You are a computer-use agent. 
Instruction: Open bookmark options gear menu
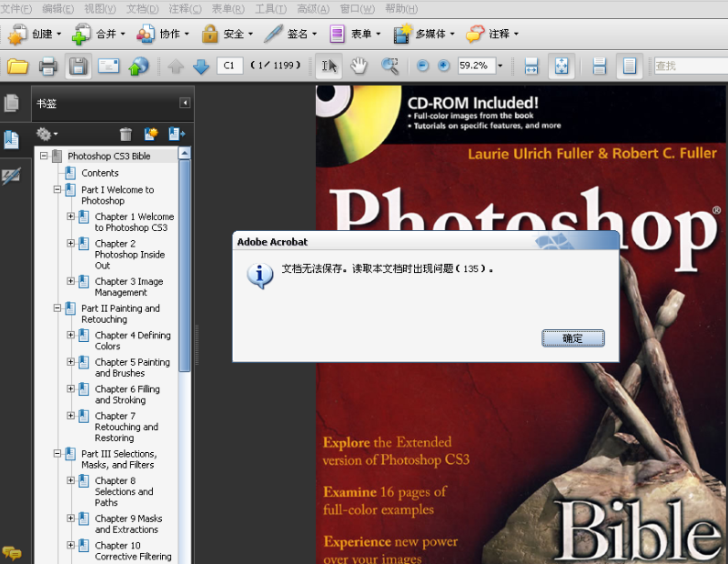[47, 134]
